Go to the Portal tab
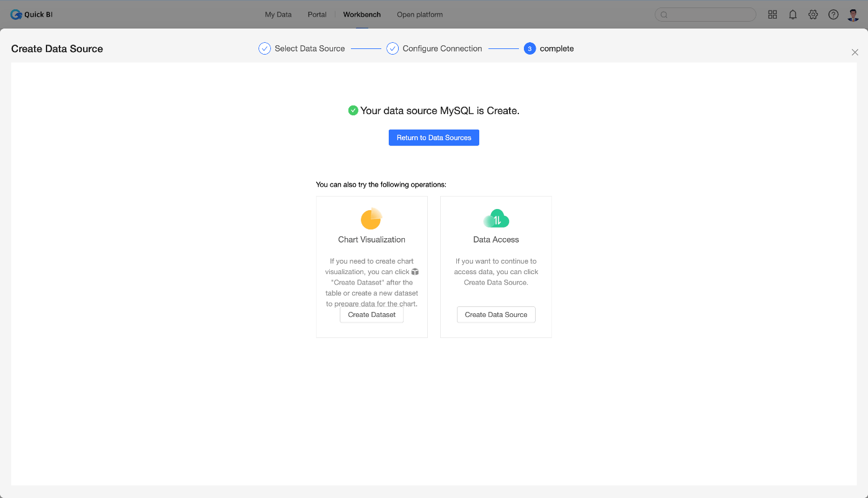This screenshot has height=498, width=868. 317,14
